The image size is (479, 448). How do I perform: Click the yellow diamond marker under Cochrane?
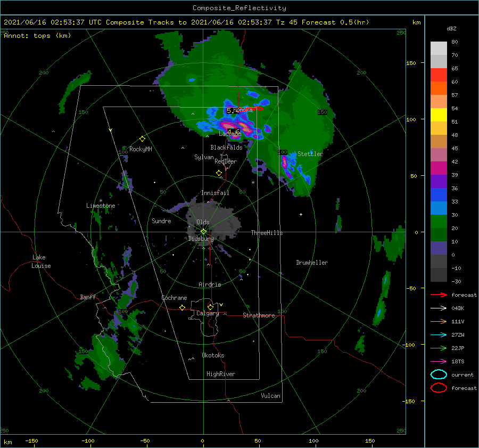[x=182, y=307]
